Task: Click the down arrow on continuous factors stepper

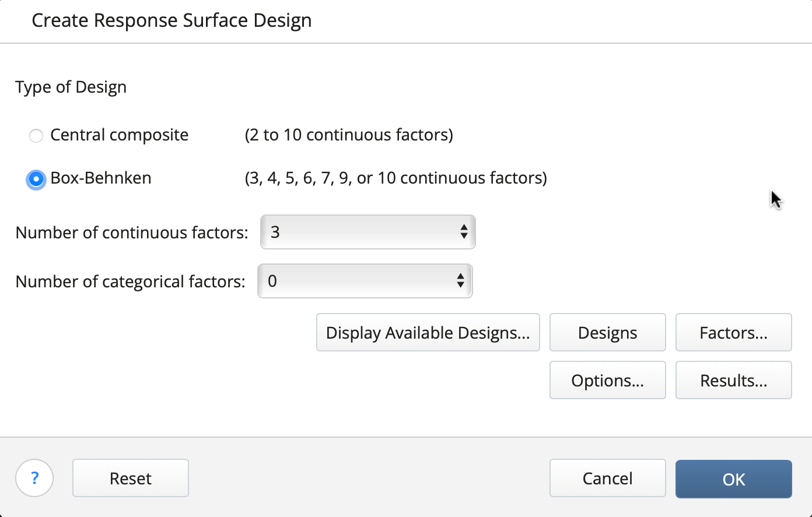Action: [x=464, y=236]
